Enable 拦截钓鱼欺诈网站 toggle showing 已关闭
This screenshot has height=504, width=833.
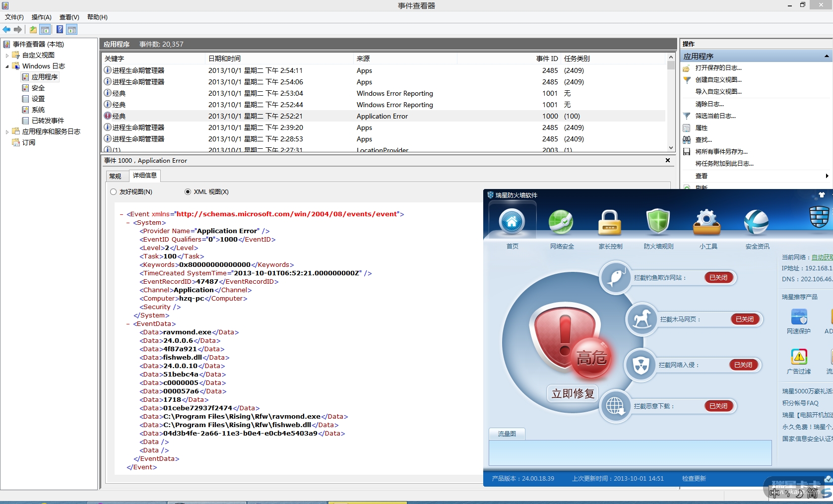pyautogui.click(x=718, y=278)
